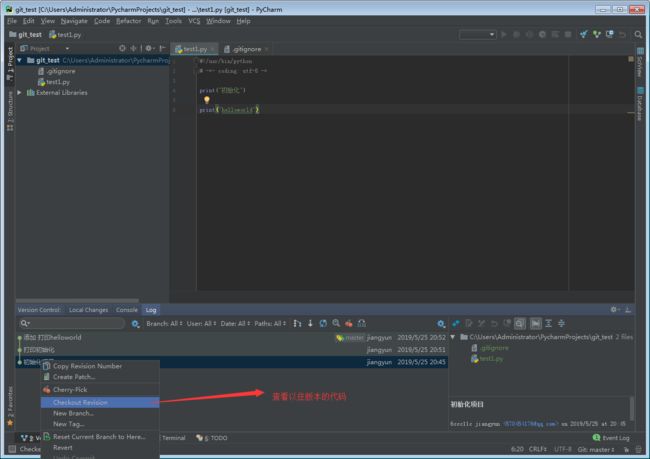Expand External Libraries node

pos(19,92)
